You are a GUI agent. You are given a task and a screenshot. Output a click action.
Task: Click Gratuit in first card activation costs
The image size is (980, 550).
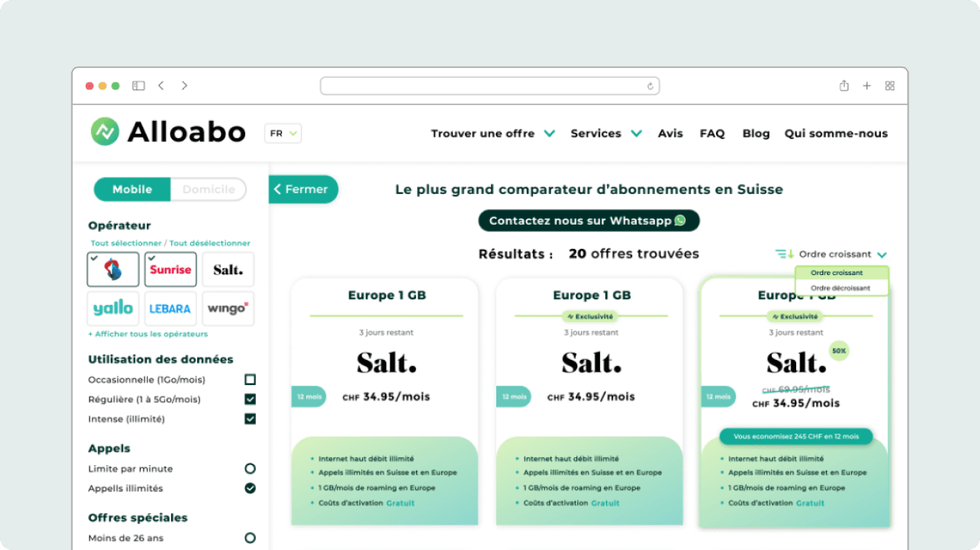pyautogui.click(x=400, y=503)
